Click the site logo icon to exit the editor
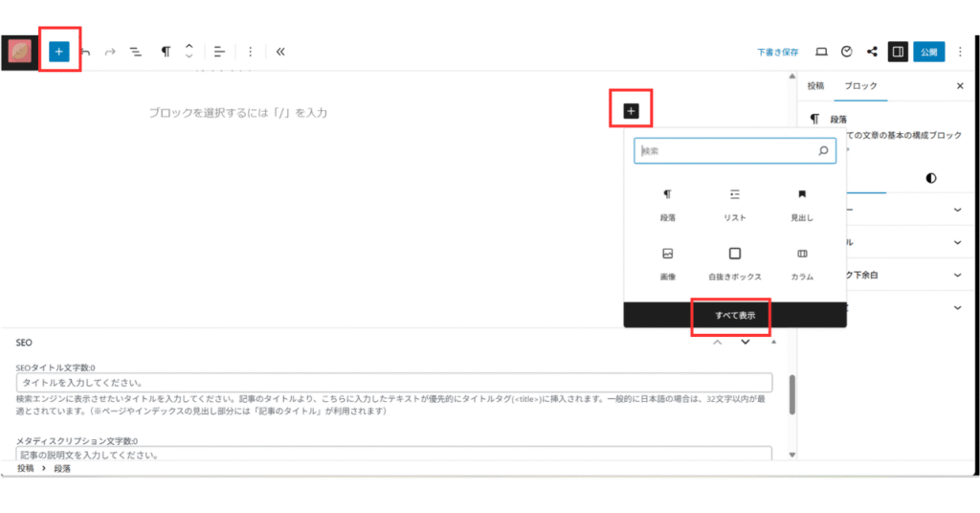Screen dimensions: 980x513 (19, 52)
